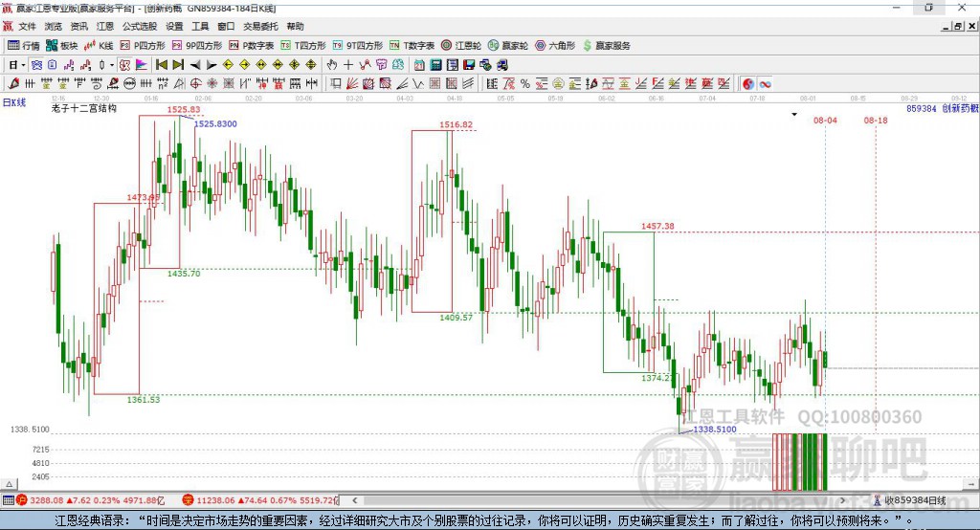The width and height of the screenshot is (980, 530).
Task: Open the 设置 menu
Action: pos(174,26)
